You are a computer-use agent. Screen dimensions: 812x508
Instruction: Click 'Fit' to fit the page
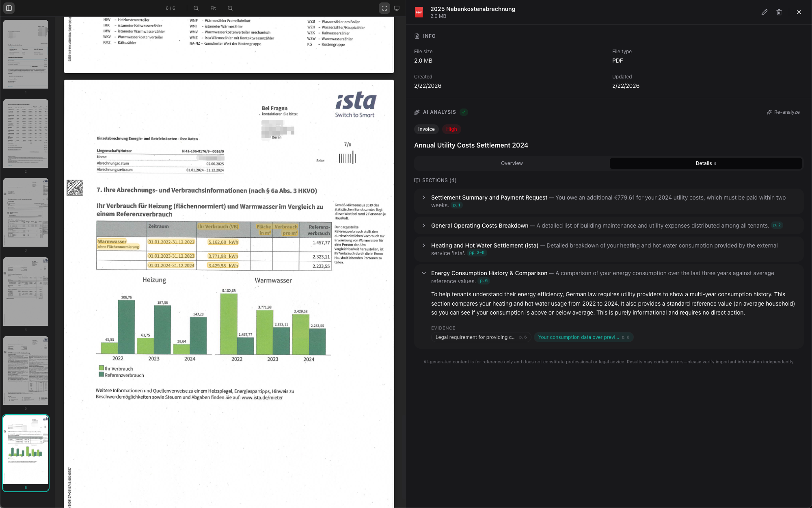(x=213, y=8)
